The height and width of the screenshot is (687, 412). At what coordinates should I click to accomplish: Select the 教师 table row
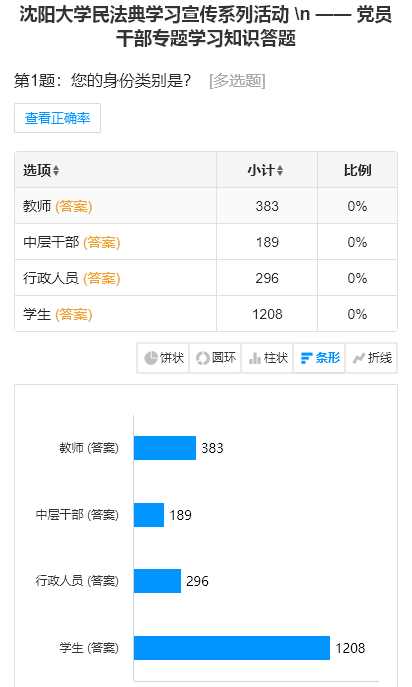[x=206, y=206]
